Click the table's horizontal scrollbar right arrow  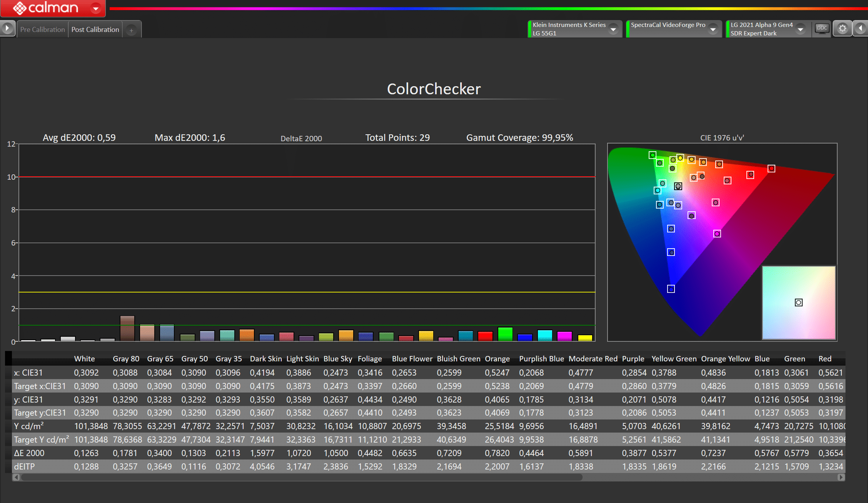coord(841,477)
